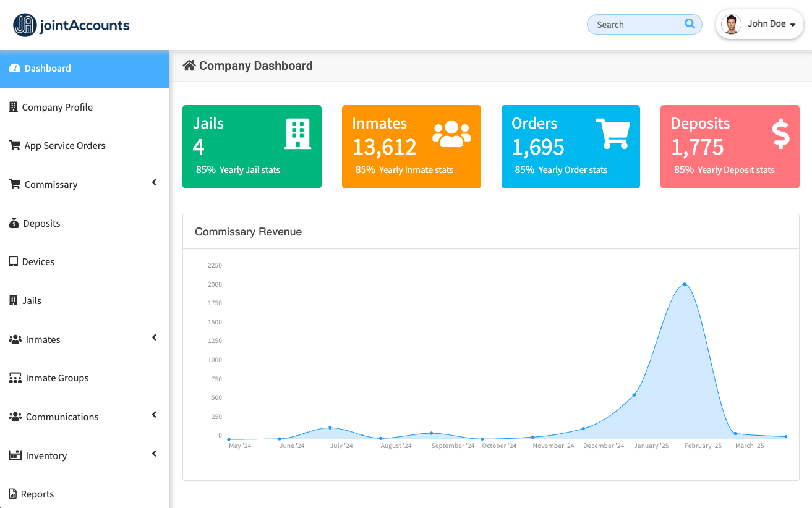Click the magnifying glass search icon
The image size is (812, 508).
point(690,24)
